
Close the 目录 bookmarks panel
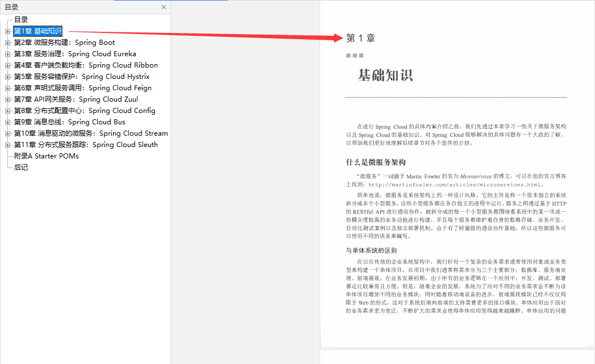(164, 7)
